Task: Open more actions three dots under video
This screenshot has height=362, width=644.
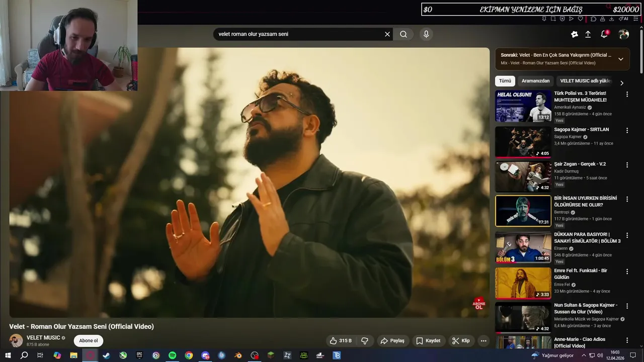Action: tap(484, 340)
